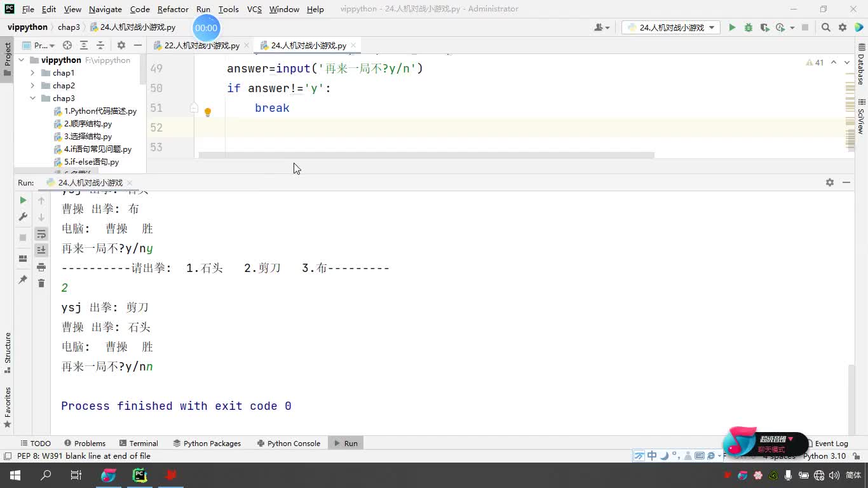Image resolution: width=868 pixels, height=488 pixels.
Task: Open the Refactor menu
Action: pos(173,9)
